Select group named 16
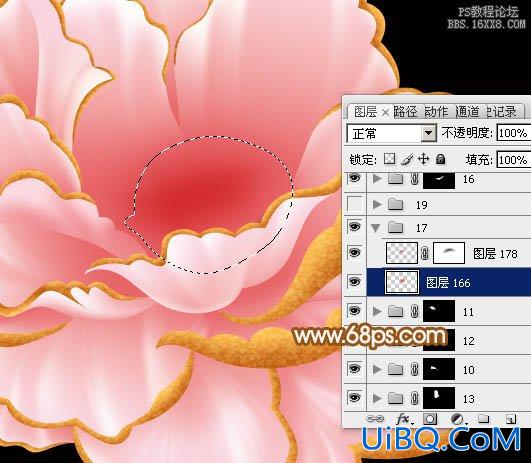Viewport: 531px width, 463px height. pyautogui.click(x=468, y=179)
